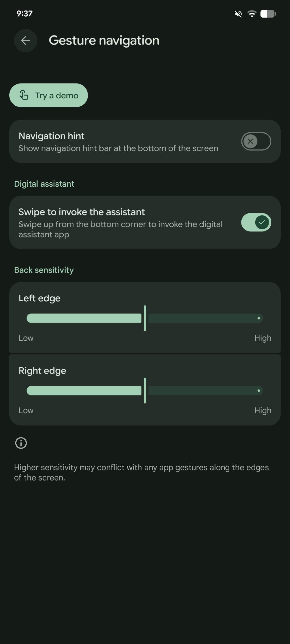Tap the info circle icon
The width and height of the screenshot is (290, 644).
(21, 443)
